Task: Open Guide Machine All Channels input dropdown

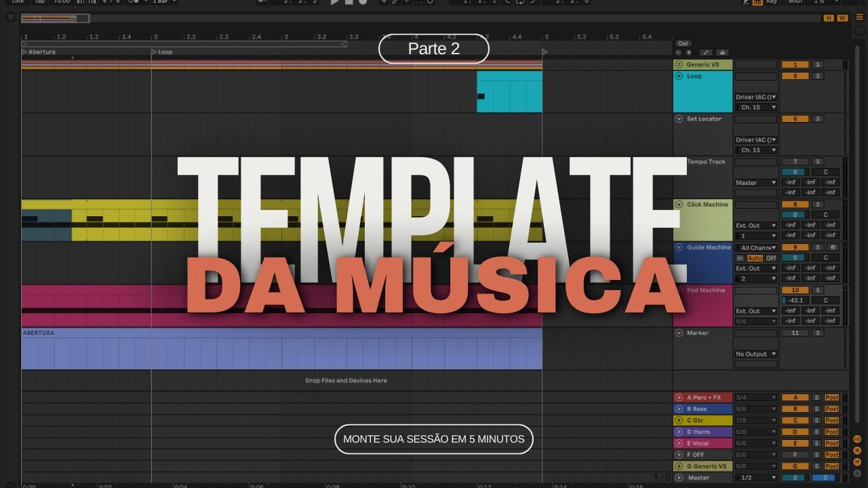Action: [x=756, y=248]
